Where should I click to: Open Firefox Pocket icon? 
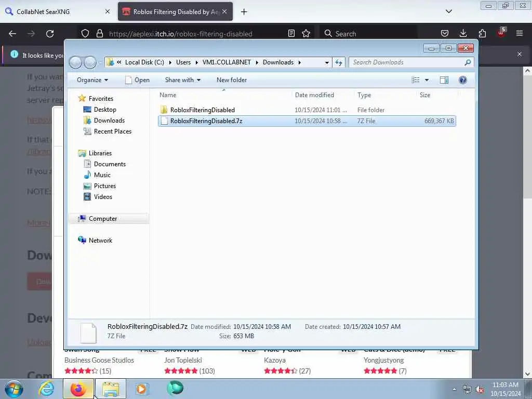click(x=445, y=34)
